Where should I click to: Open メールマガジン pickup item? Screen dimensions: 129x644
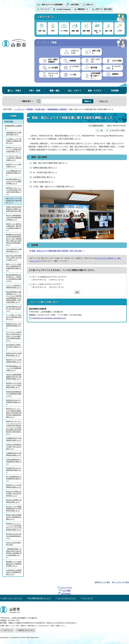coord(70,68)
